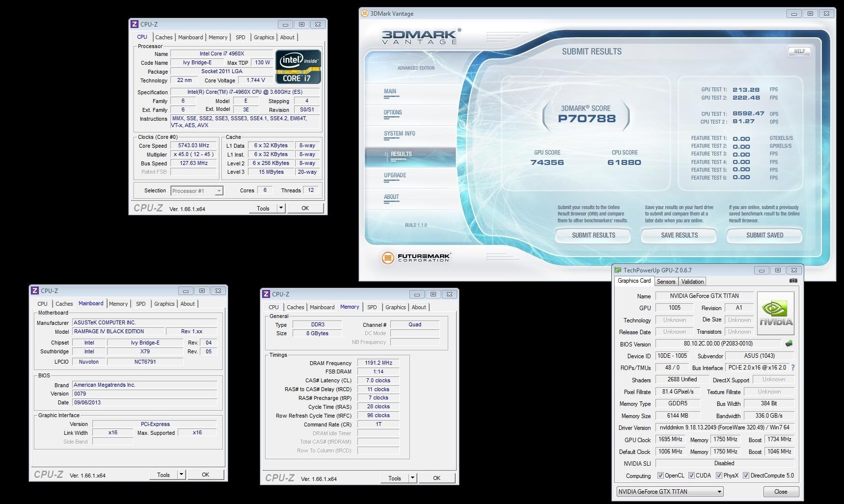Open Memory tab in top CPU-Z window
The image size is (844, 504).
coord(218,37)
